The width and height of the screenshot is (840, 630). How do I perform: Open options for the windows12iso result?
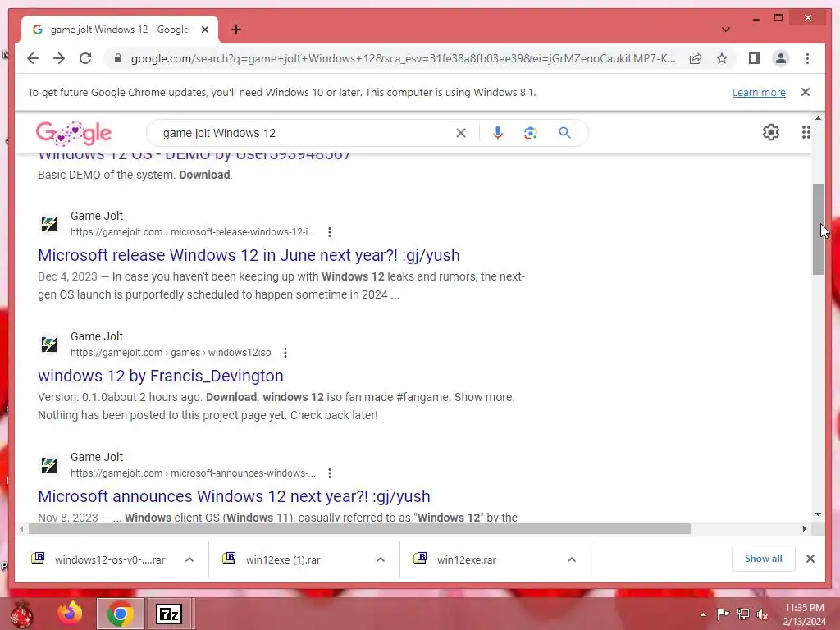click(x=285, y=353)
